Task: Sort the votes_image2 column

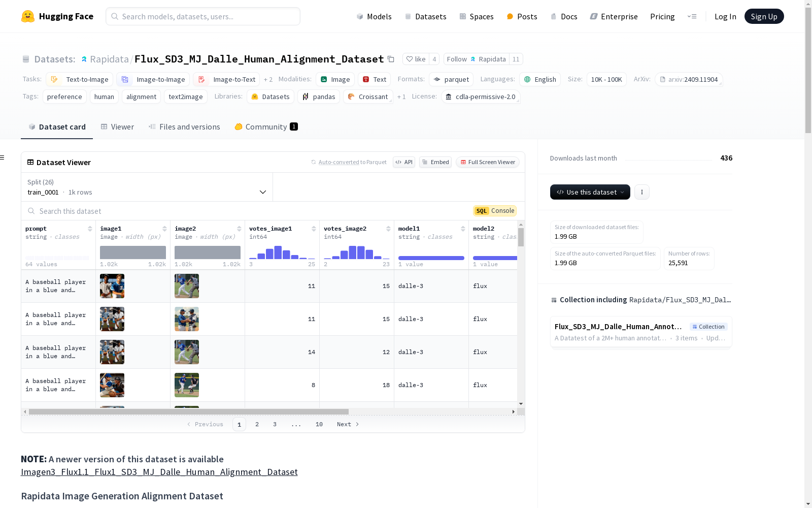Action: pos(388,229)
